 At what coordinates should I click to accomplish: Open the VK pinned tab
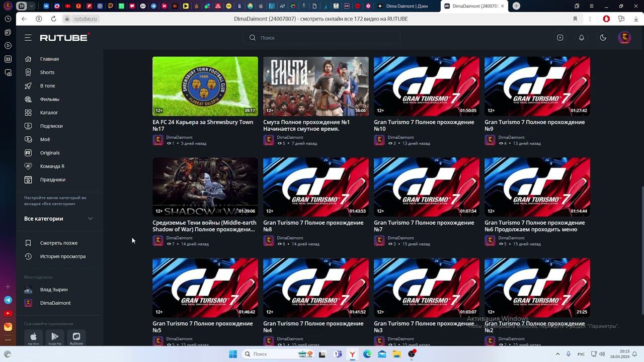[47, 6]
